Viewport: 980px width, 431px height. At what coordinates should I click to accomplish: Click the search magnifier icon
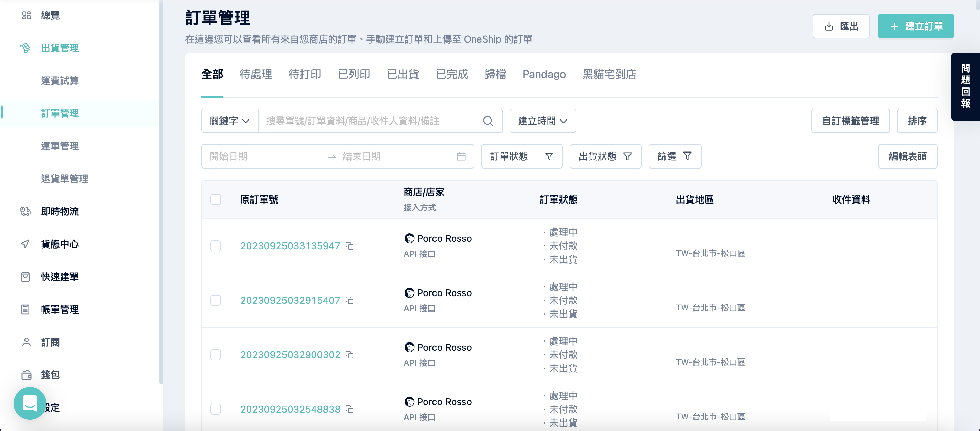488,121
